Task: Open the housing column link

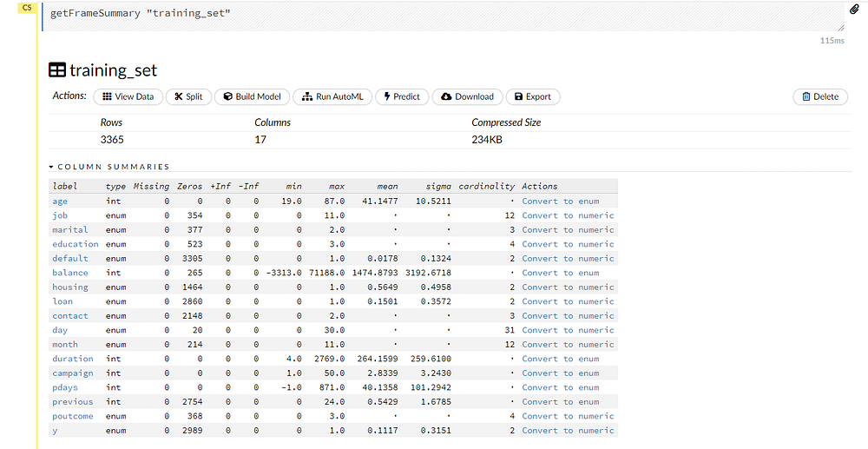Action: tap(69, 287)
